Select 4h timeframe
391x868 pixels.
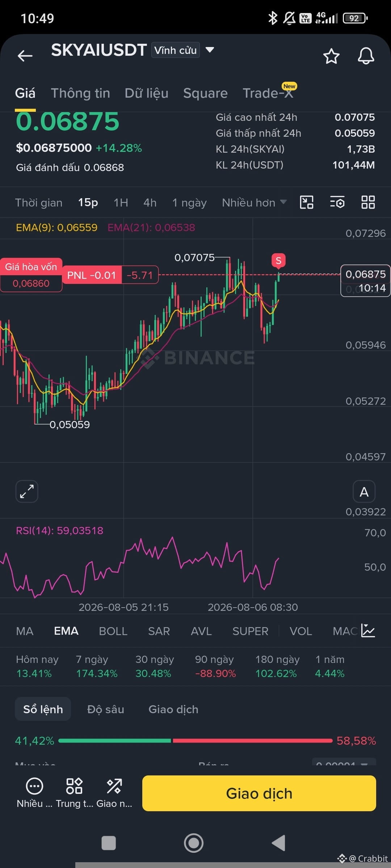pyautogui.click(x=150, y=203)
